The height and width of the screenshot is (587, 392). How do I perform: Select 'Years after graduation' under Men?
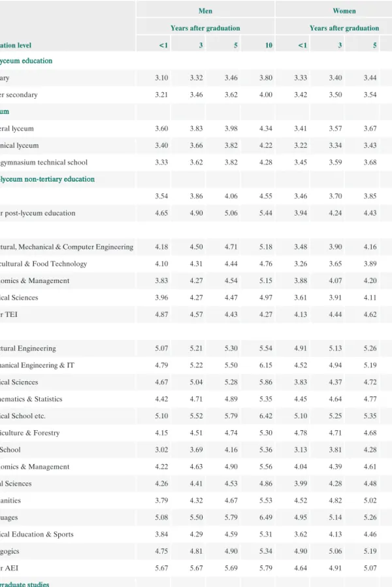(205, 28)
